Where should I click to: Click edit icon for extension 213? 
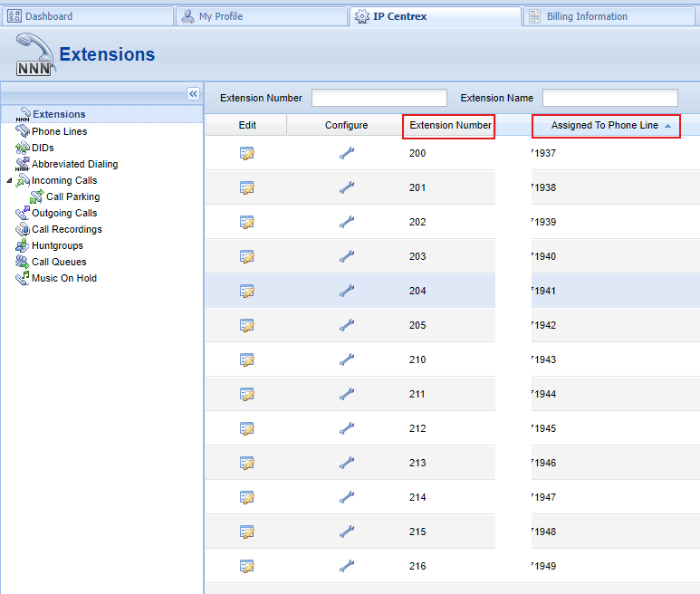246,463
